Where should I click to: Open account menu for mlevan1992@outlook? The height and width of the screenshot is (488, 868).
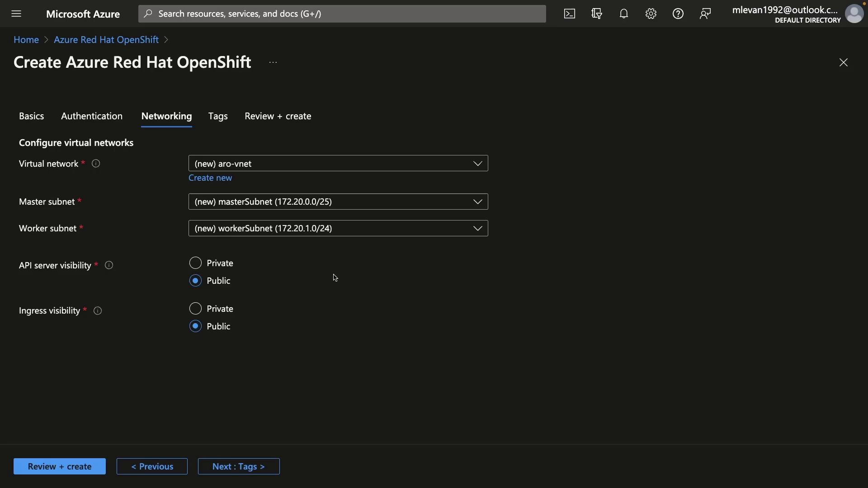(787, 14)
